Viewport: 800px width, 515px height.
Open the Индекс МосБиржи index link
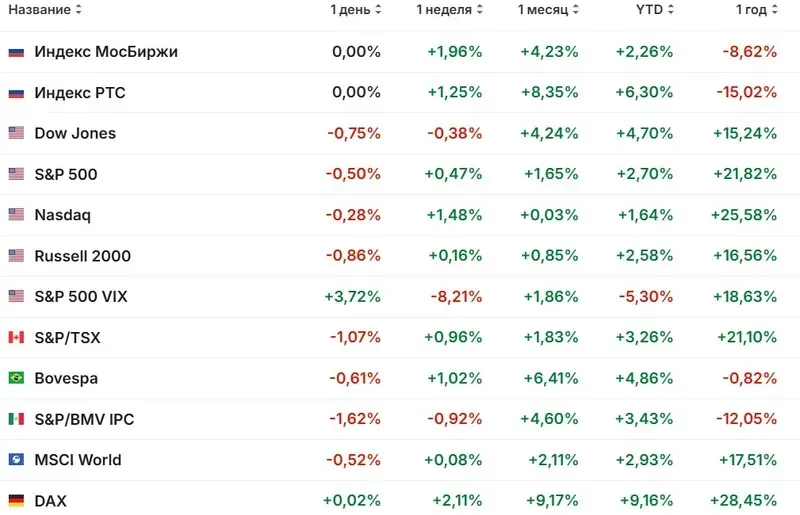pos(106,52)
